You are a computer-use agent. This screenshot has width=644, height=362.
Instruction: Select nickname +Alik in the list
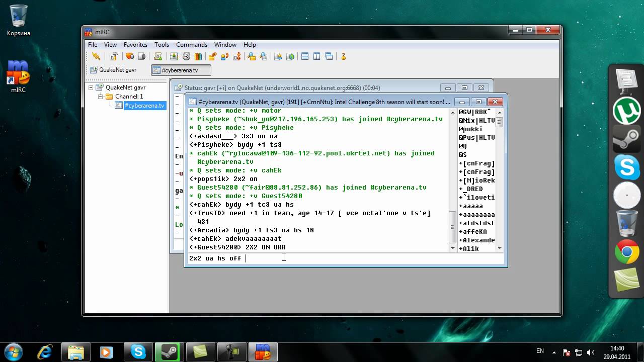click(x=468, y=249)
